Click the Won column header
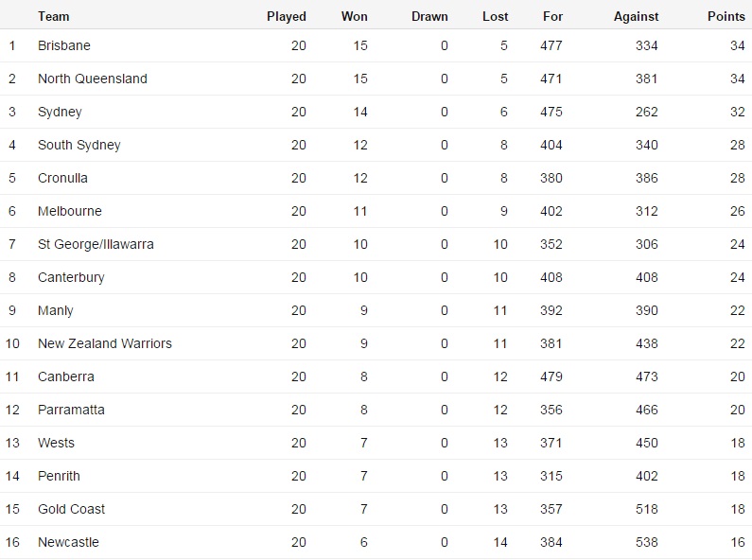Image resolution: width=752 pixels, height=560 pixels. click(355, 16)
